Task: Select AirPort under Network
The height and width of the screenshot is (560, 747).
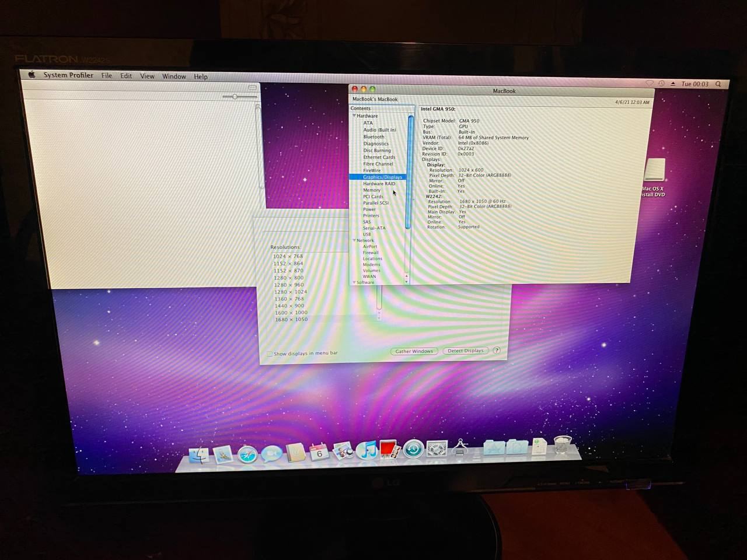Action: coord(370,247)
